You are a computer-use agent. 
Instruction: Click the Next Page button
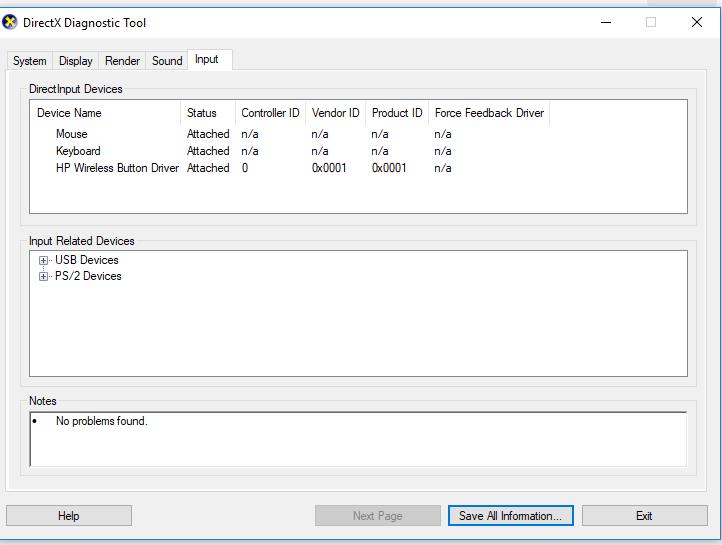(378, 516)
